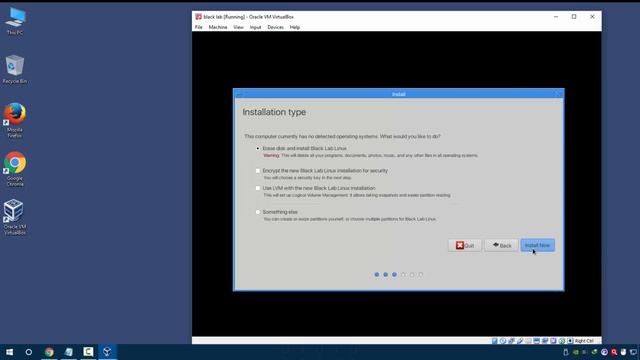Click the notepad-like taskbar app icon
Viewport: 640px width, 360px height.
(69, 352)
